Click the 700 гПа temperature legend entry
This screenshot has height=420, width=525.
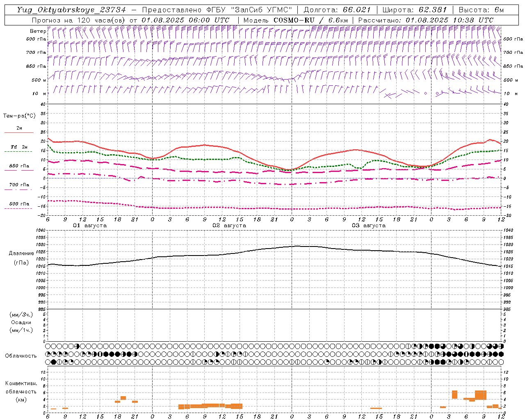click(x=19, y=185)
